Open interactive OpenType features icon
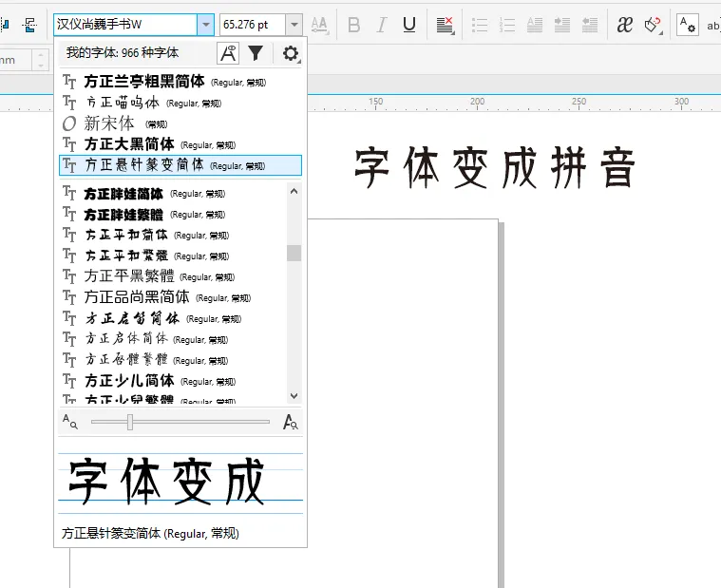This screenshot has width=721, height=588. pos(624,25)
